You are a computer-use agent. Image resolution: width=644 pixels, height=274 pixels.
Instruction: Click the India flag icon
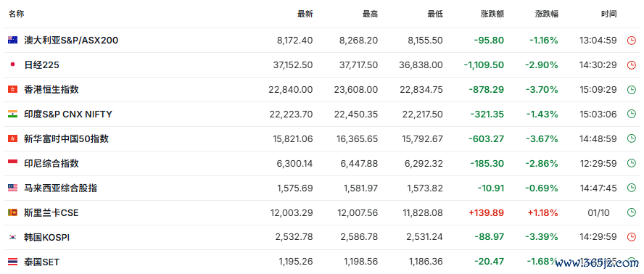click(12, 115)
